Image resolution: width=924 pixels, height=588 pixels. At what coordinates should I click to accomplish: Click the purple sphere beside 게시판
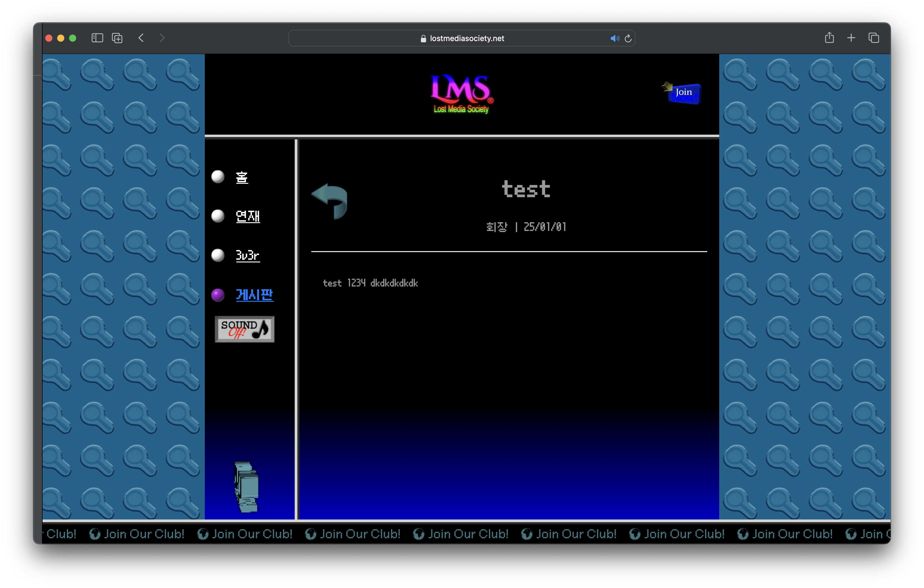(x=218, y=295)
